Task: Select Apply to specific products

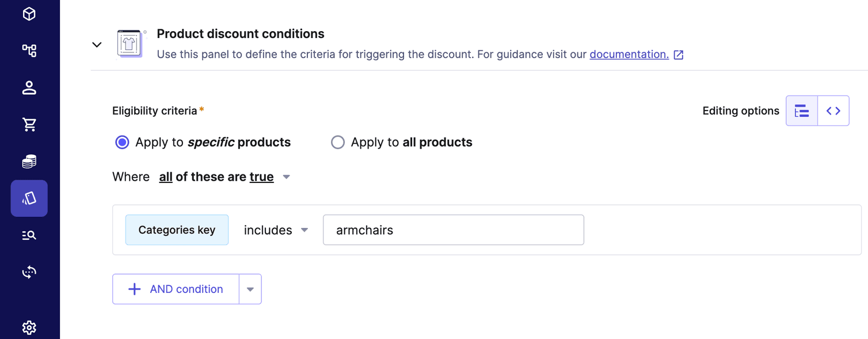Action: (x=122, y=142)
